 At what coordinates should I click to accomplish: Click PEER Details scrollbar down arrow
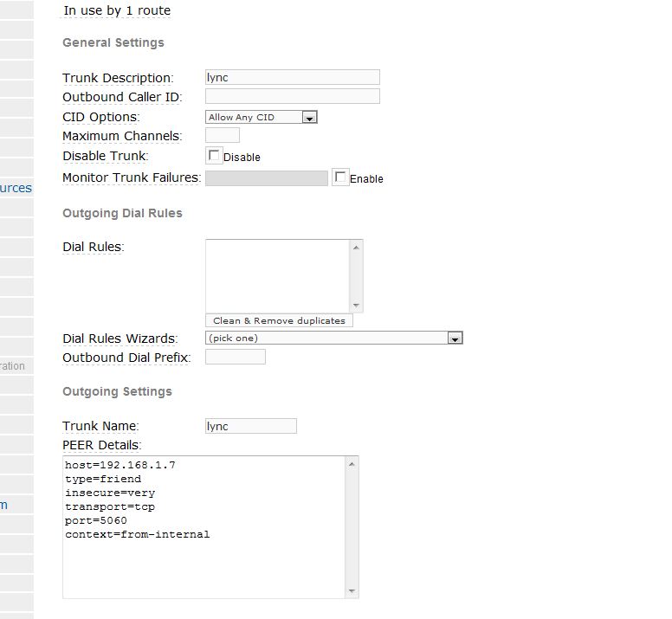(352, 590)
